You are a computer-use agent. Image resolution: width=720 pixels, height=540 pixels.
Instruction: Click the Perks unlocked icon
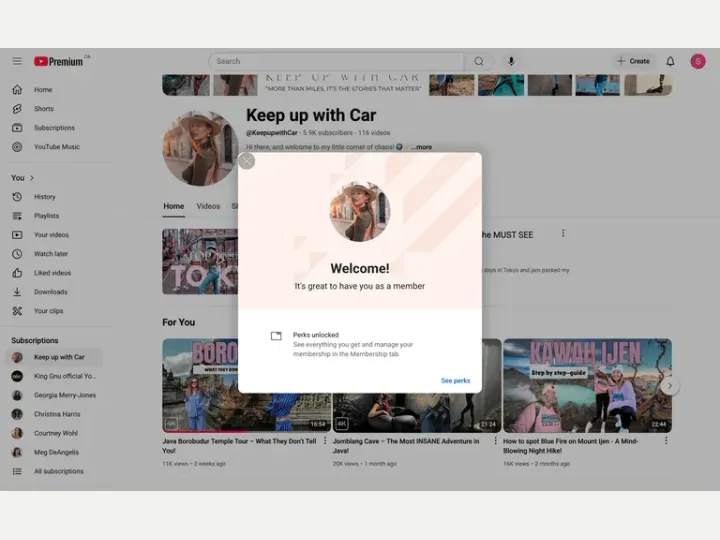[276, 336]
